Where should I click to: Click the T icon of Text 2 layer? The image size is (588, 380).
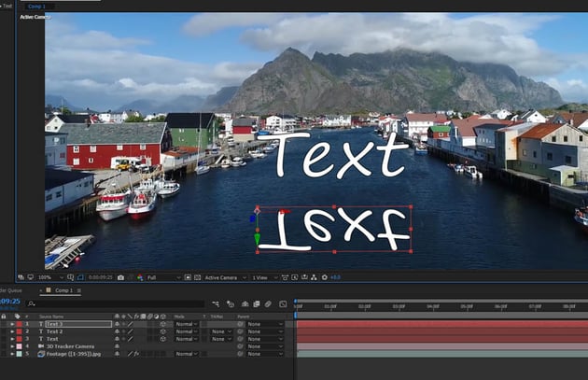40,331
